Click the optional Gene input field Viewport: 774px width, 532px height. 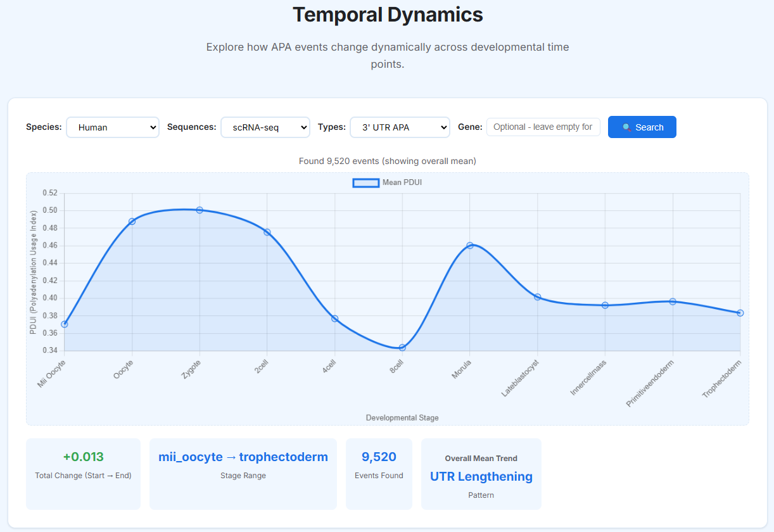pos(543,127)
